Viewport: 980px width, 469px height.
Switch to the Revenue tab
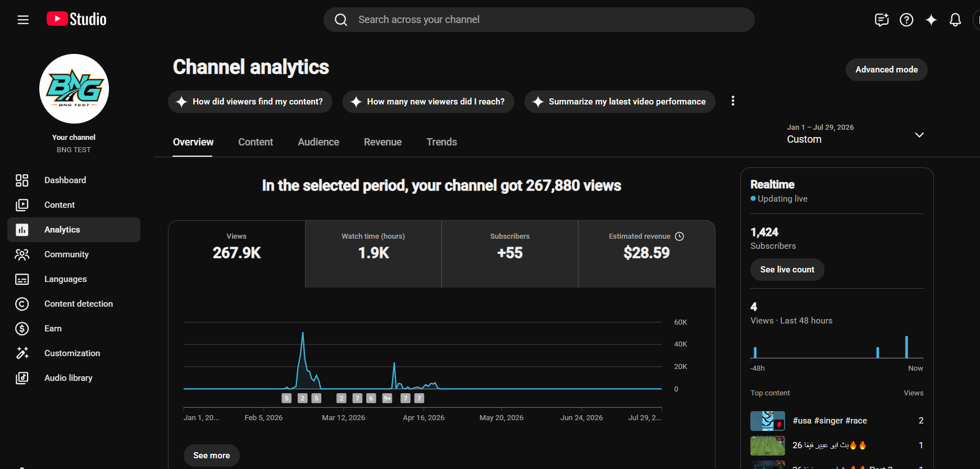point(383,142)
